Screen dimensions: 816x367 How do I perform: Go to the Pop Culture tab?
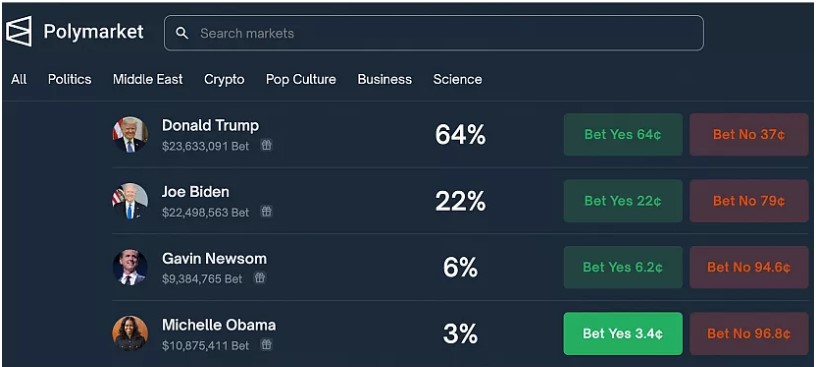[x=301, y=79]
